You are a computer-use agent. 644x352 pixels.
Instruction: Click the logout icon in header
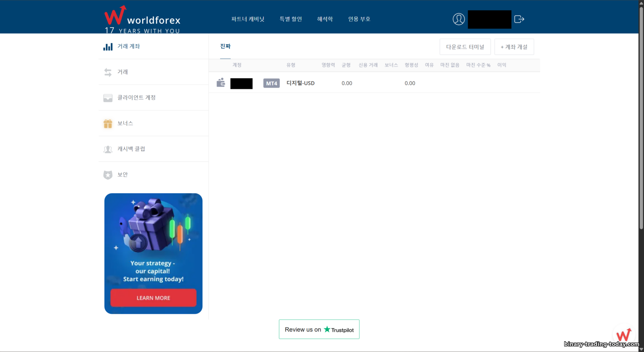[519, 19]
